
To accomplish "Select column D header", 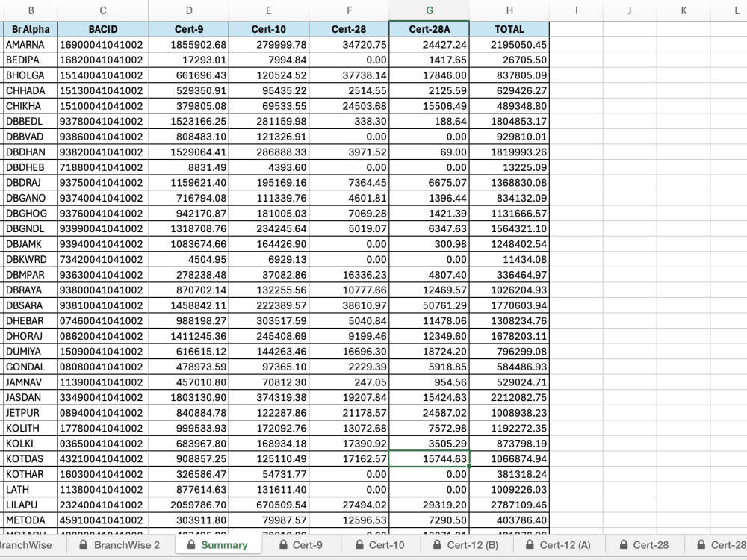I will click(189, 10).
